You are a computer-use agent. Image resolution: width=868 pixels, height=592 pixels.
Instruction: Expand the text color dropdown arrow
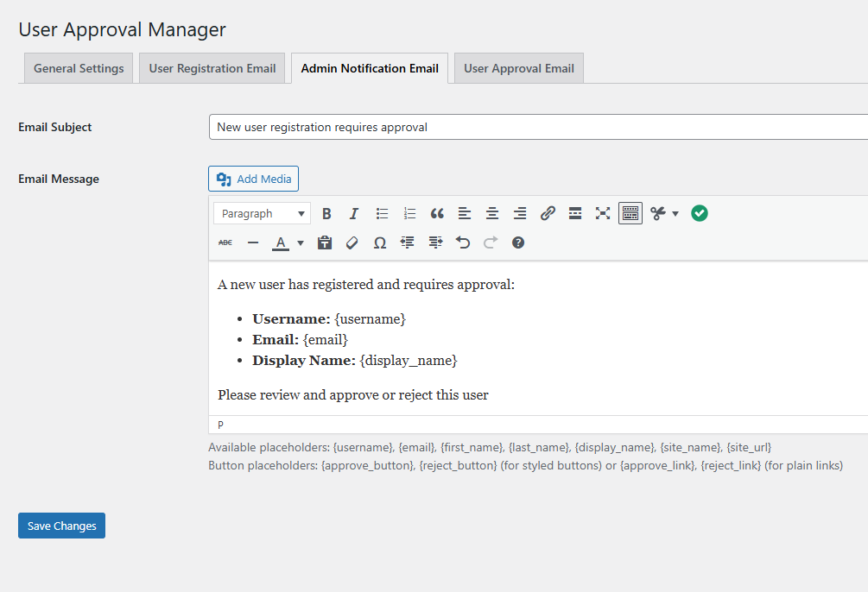301,242
